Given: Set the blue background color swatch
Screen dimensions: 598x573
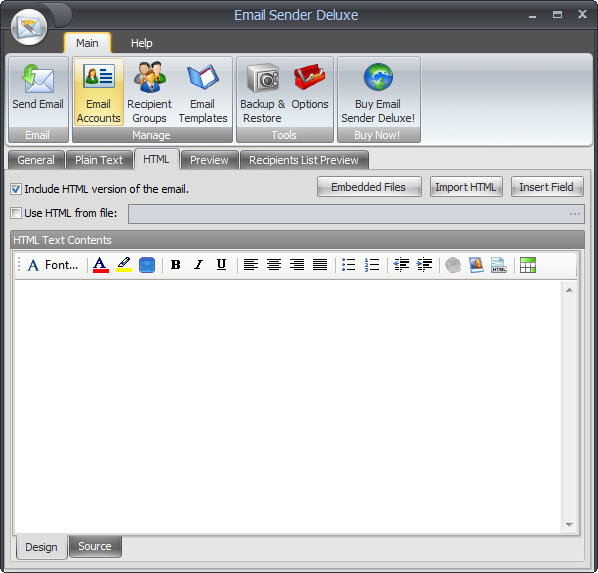Looking at the screenshot, I should [147, 265].
